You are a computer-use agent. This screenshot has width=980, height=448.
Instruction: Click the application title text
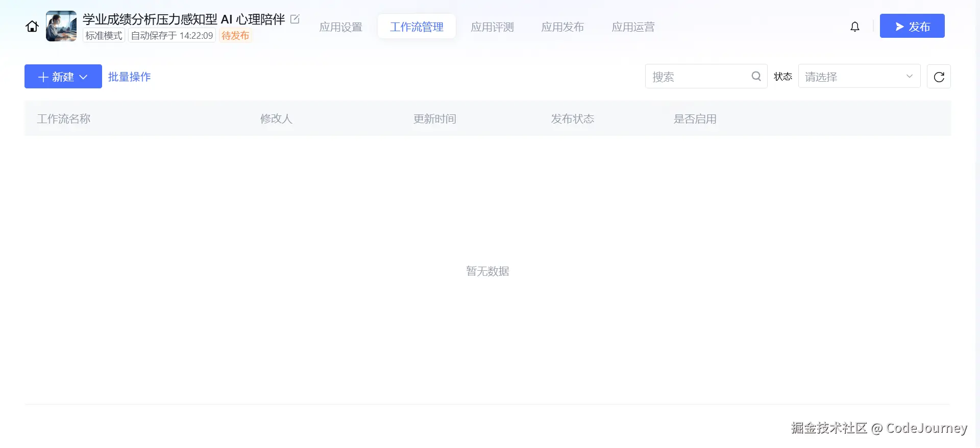[184, 19]
